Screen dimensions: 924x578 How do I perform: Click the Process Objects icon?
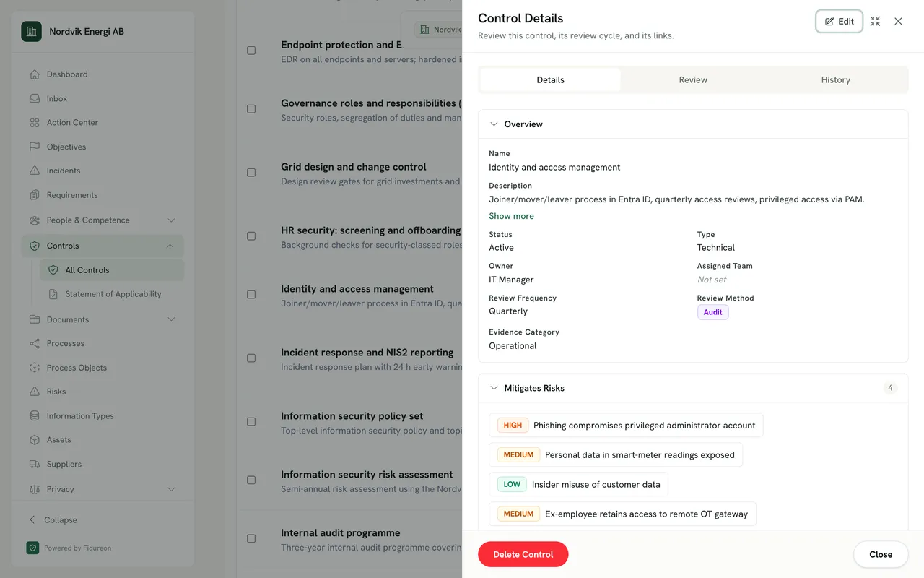point(35,368)
